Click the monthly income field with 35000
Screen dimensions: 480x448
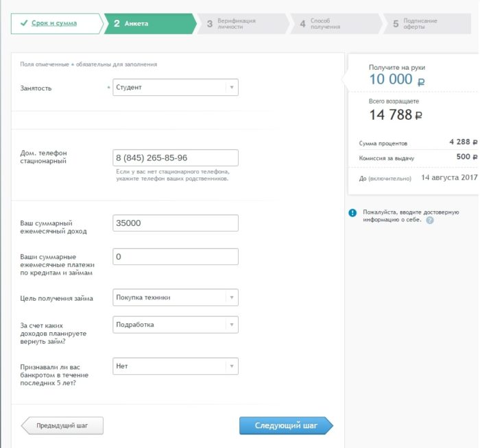pos(176,223)
